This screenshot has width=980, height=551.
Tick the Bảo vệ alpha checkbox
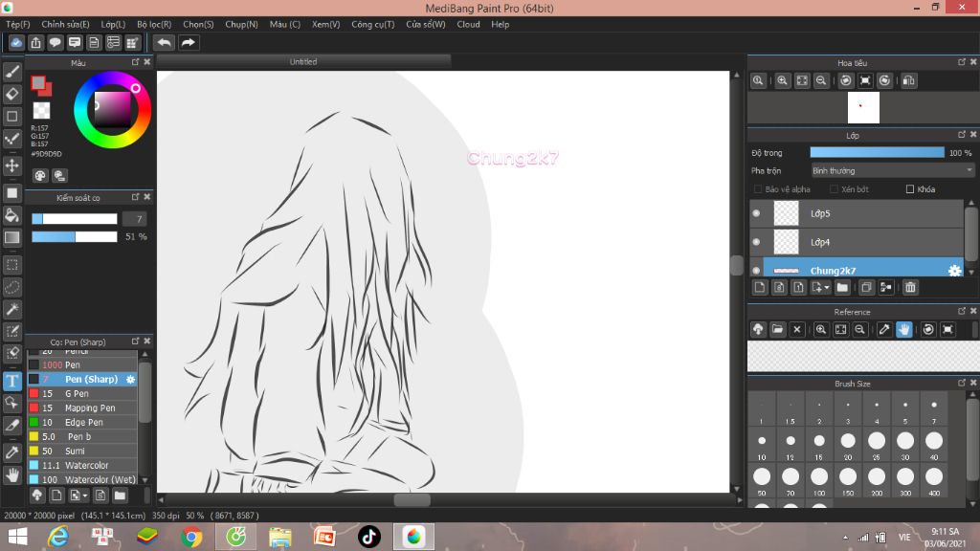pos(758,189)
